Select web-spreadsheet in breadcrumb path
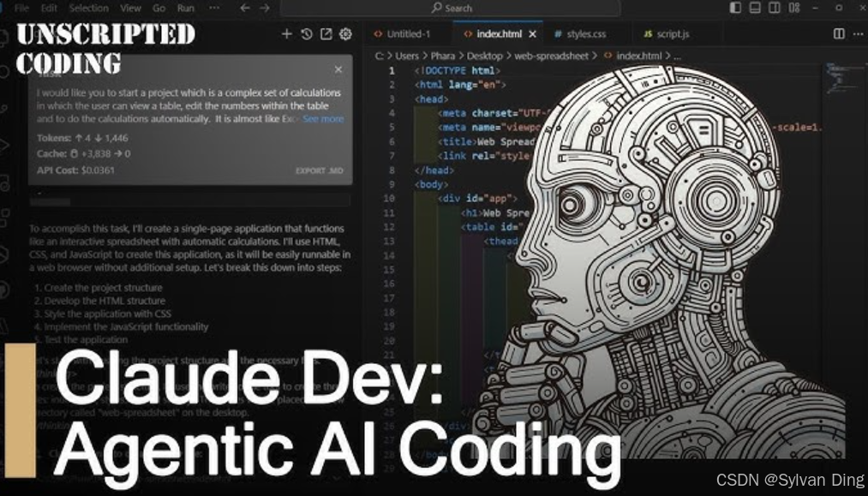 (551, 56)
